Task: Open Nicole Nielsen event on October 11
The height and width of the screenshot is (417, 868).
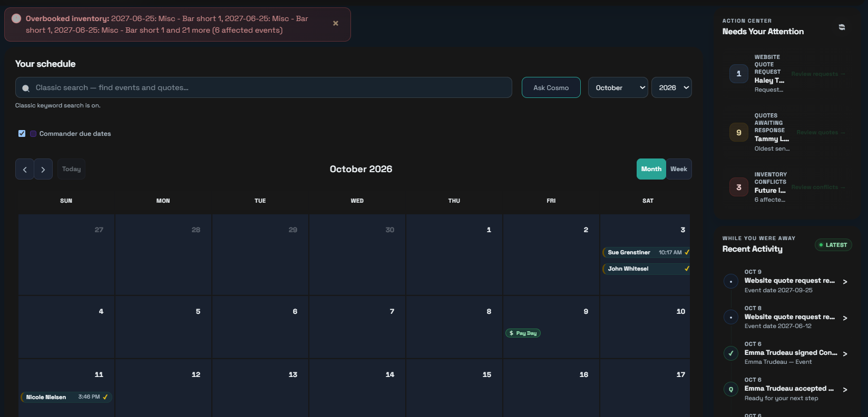Action: tap(66, 397)
